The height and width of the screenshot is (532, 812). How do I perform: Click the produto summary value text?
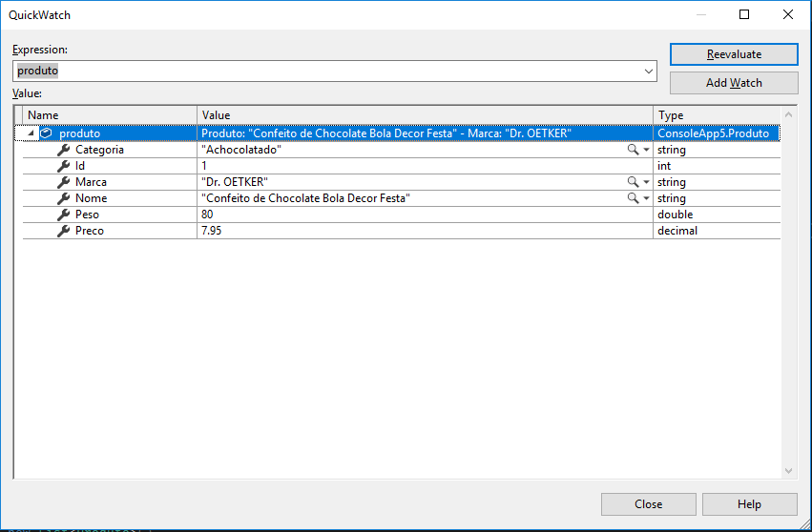[385, 133]
